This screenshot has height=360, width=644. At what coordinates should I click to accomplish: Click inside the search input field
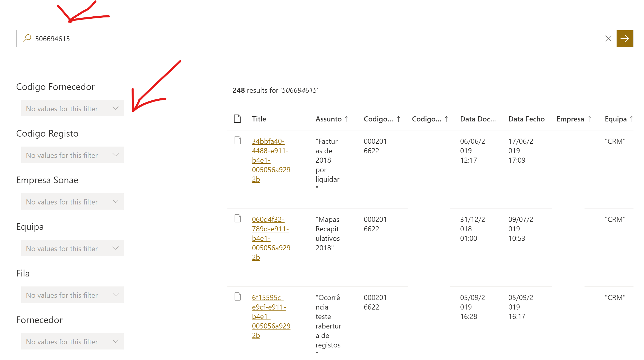pyautogui.click(x=205, y=38)
